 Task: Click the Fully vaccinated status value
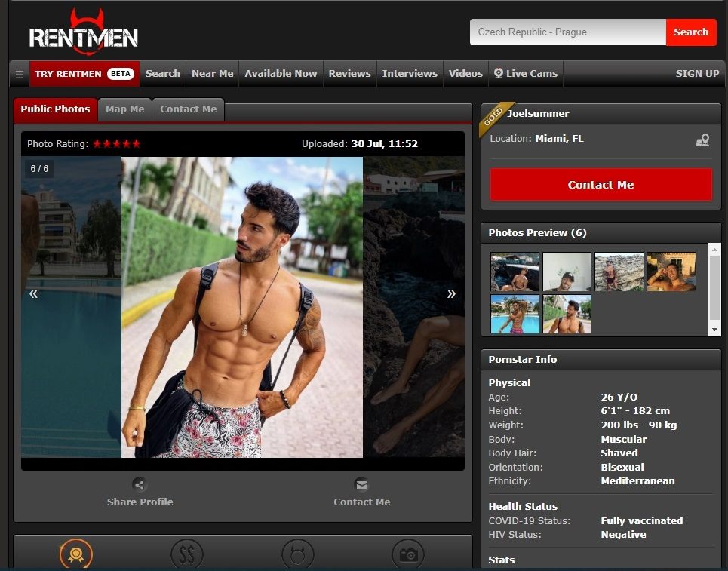coord(642,521)
